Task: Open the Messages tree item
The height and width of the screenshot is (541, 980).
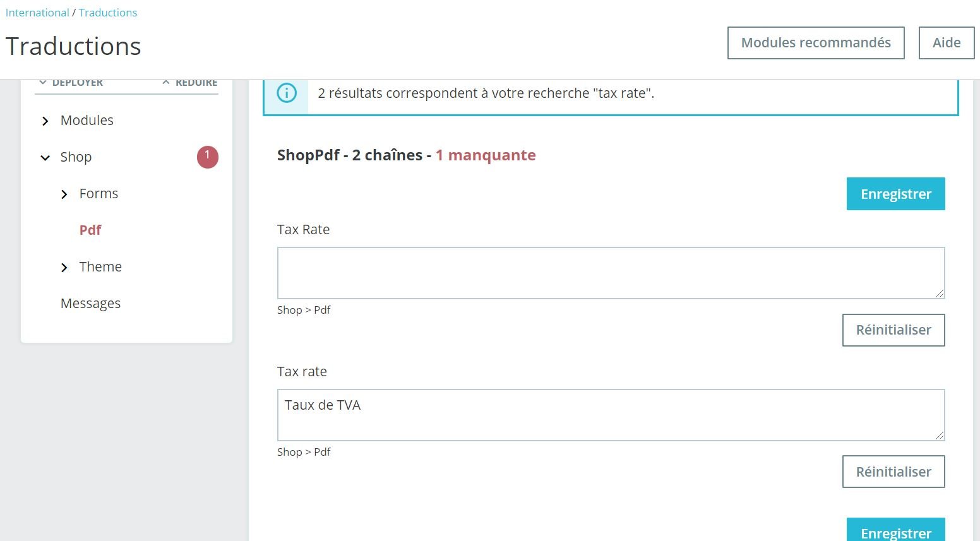Action: (x=90, y=304)
